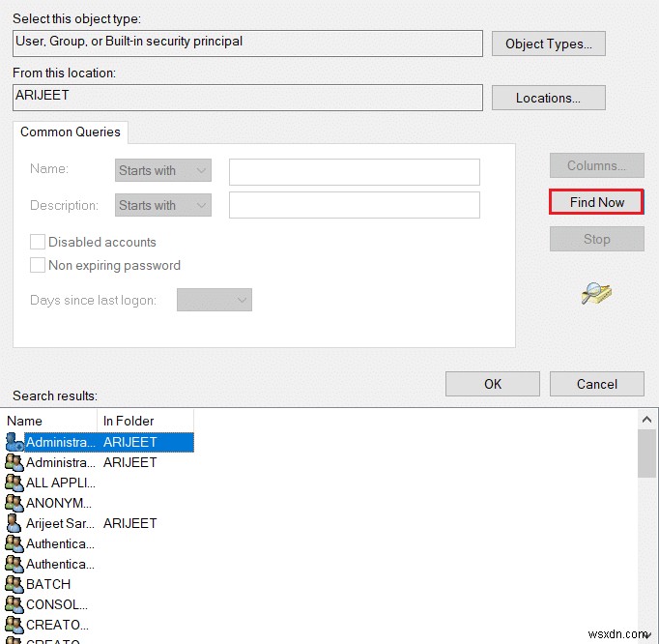659x644 pixels.
Task: Click the Object Types button
Action: (549, 44)
